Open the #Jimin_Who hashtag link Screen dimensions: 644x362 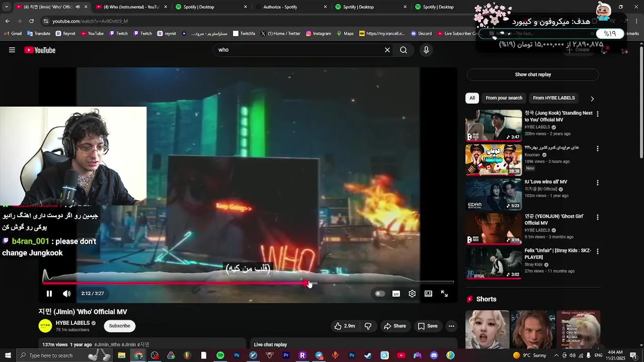(x=108, y=345)
